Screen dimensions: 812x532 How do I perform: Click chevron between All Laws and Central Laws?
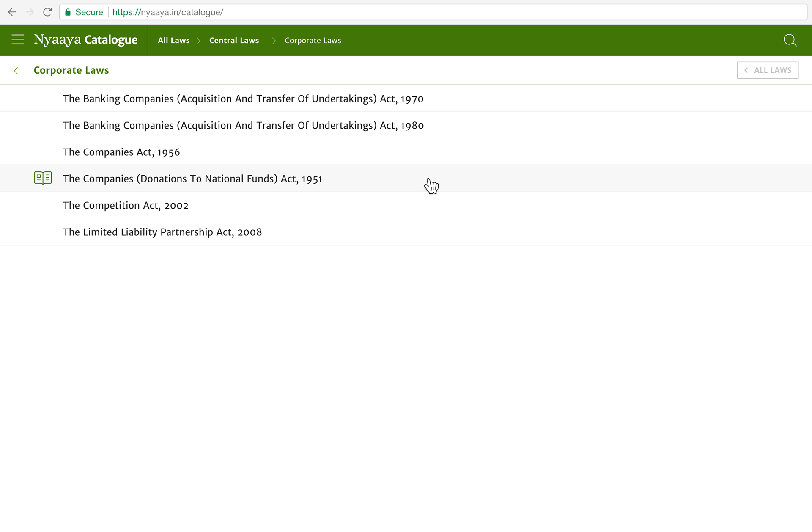(198, 41)
